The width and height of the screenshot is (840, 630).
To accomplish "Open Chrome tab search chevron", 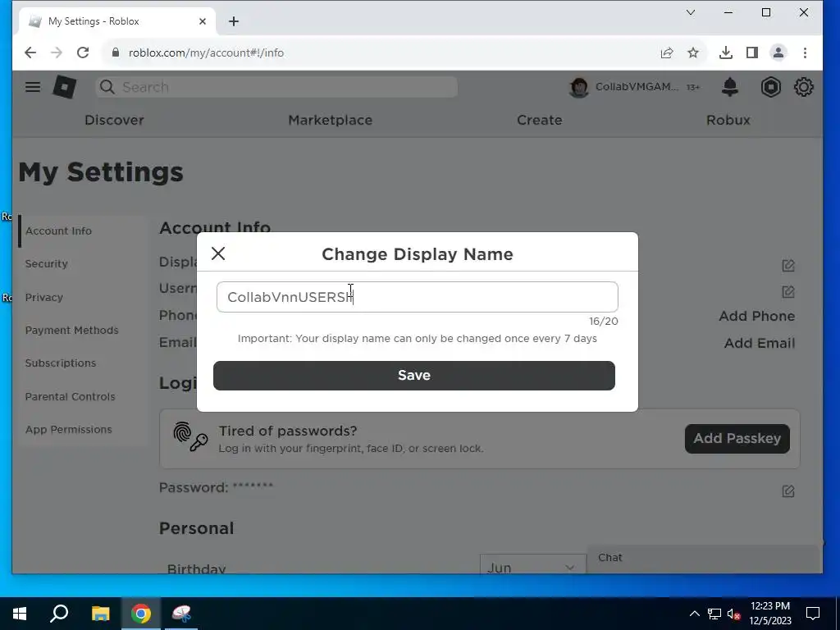I will [x=691, y=12].
